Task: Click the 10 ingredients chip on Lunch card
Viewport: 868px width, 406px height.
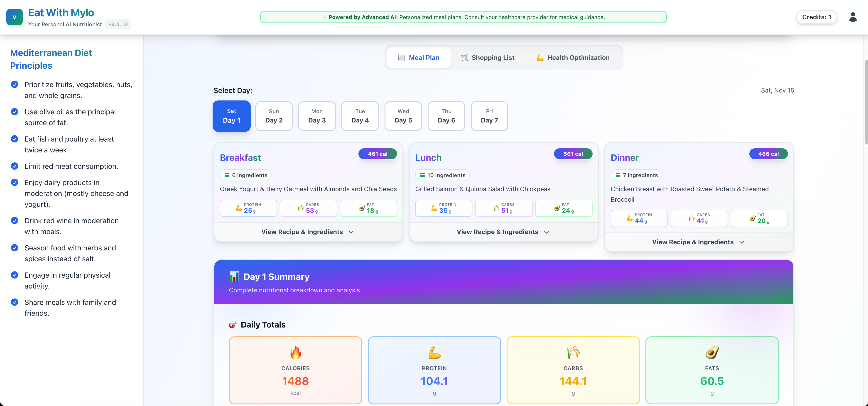Action: tap(442, 175)
